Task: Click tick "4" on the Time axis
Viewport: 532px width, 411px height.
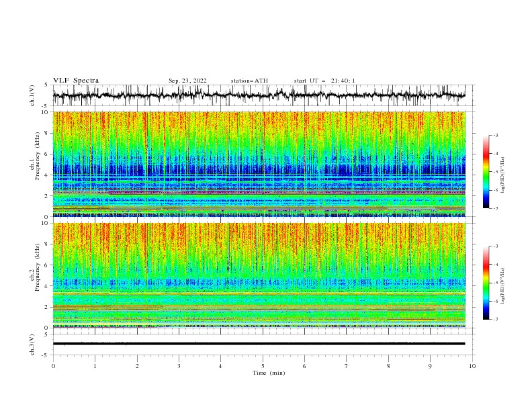Action: click(x=220, y=366)
